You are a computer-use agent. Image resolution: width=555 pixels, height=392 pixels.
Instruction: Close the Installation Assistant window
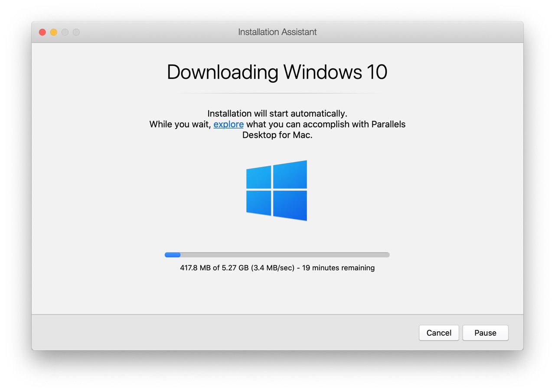[42, 32]
